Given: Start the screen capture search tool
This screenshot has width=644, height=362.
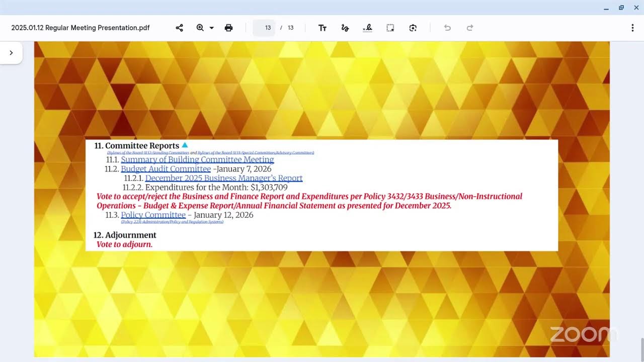Looking at the screenshot, I should [x=413, y=28].
